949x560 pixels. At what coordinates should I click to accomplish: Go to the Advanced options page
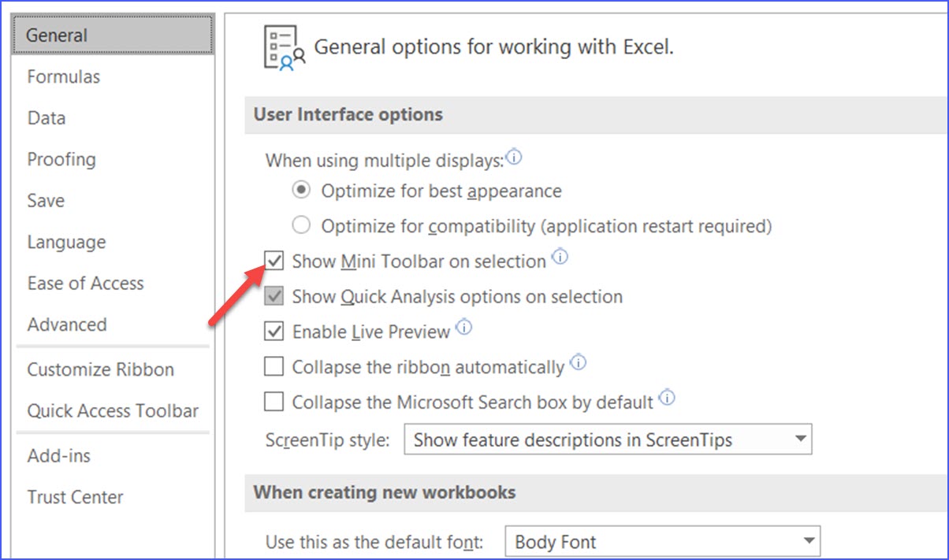67,325
